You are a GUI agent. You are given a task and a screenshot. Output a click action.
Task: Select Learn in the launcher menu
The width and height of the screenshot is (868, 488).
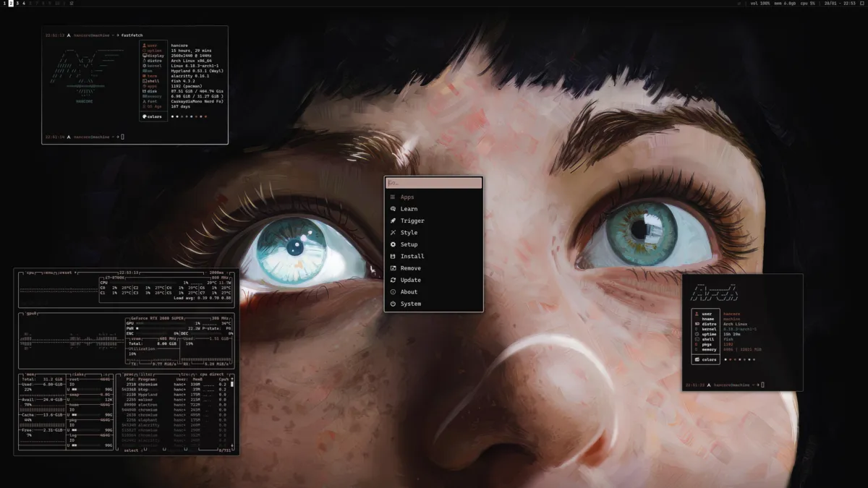pyautogui.click(x=433, y=209)
